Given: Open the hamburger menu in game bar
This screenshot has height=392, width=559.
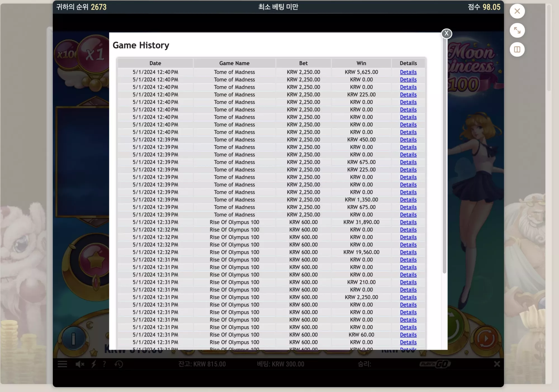Looking at the screenshot, I should pyautogui.click(x=62, y=364).
